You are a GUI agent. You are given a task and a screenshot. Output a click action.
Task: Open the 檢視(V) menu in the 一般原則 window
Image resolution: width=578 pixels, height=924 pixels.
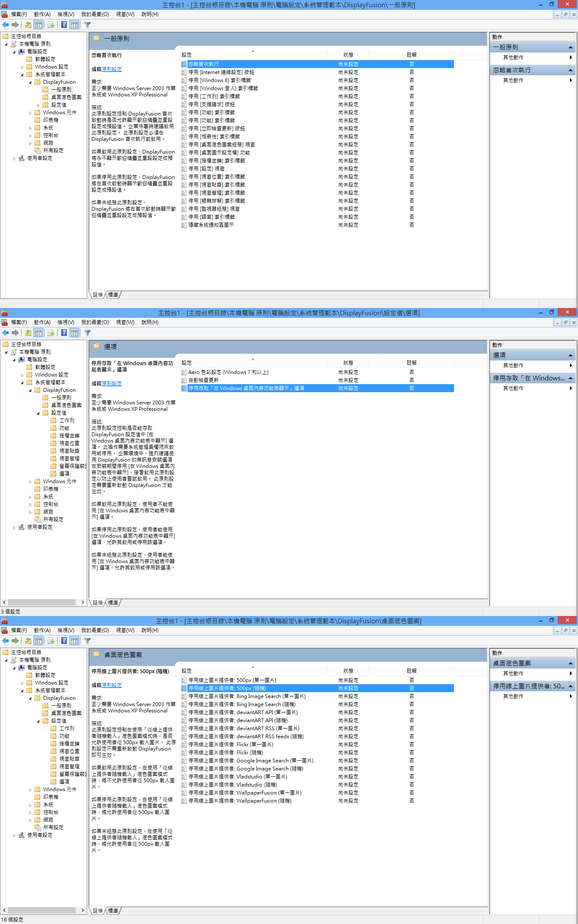point(66,14)
